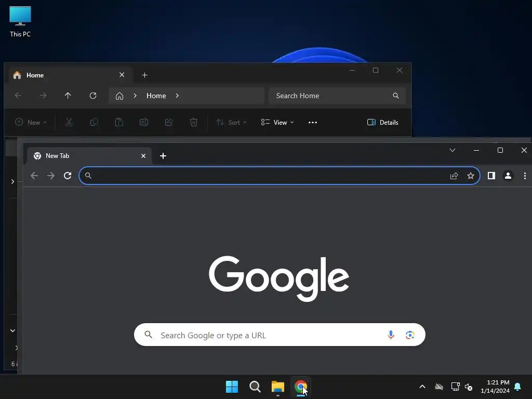Show hidden system tray icons
Screen dimensions: 532x399
[422, 387]
